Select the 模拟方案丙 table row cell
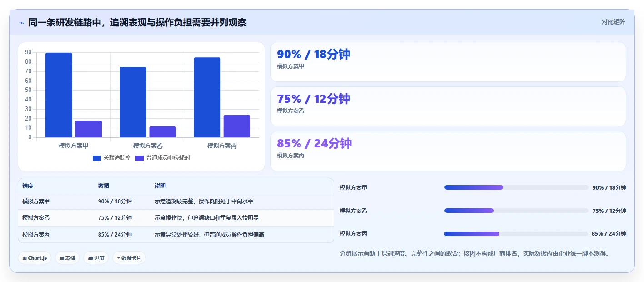The image size is (644, 282). coord(36,235)
